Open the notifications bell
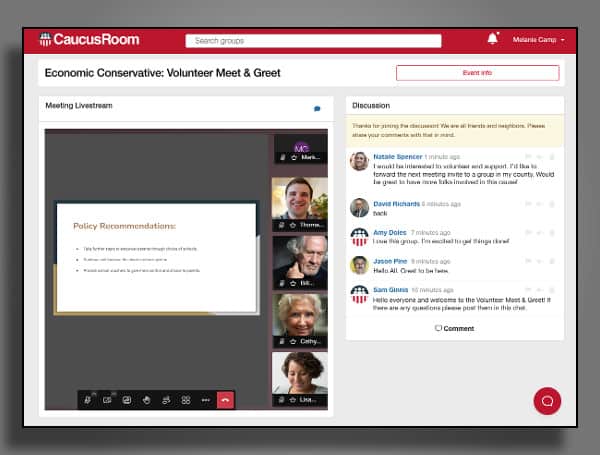Image resolution: width=600 pixels, height=455 pixels. coord(492,39)
